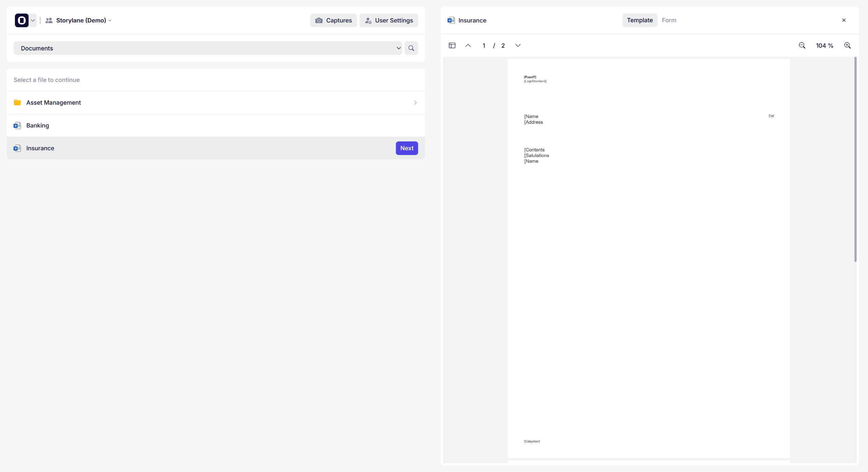Click the current page number field
This screenshot has height=472, width=868.
point(484,45)
